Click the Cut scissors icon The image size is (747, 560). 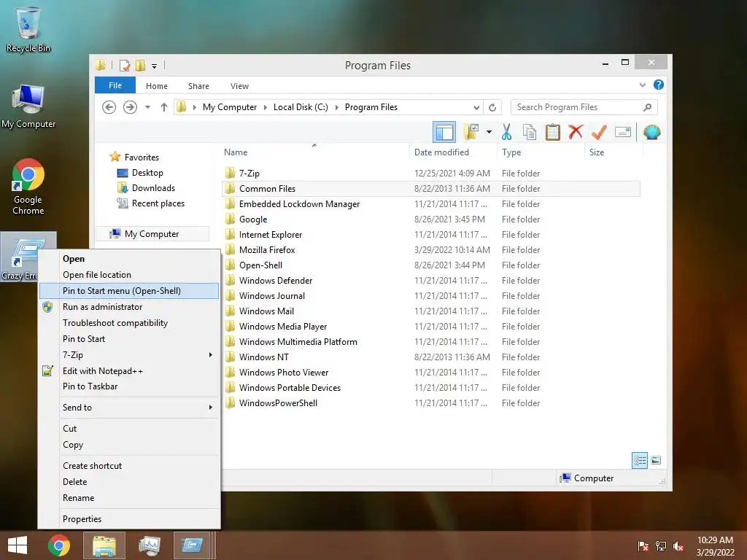[x=506, y=132]
